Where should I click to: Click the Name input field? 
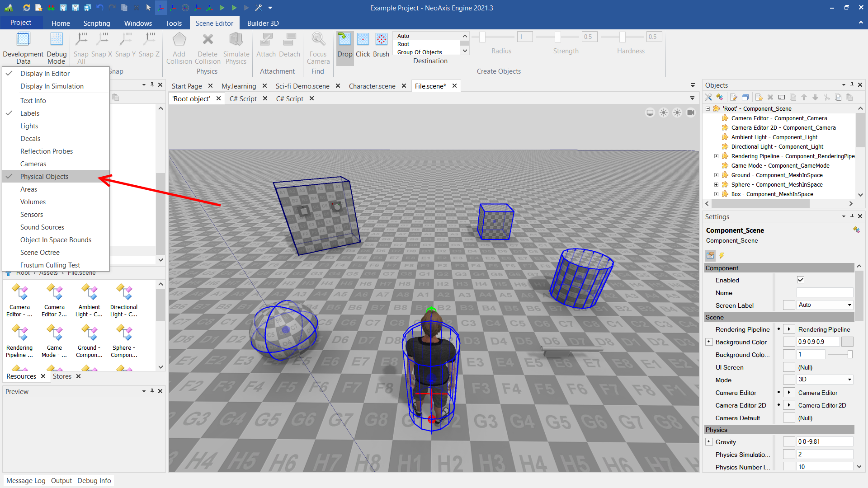(x=825, y=293)
